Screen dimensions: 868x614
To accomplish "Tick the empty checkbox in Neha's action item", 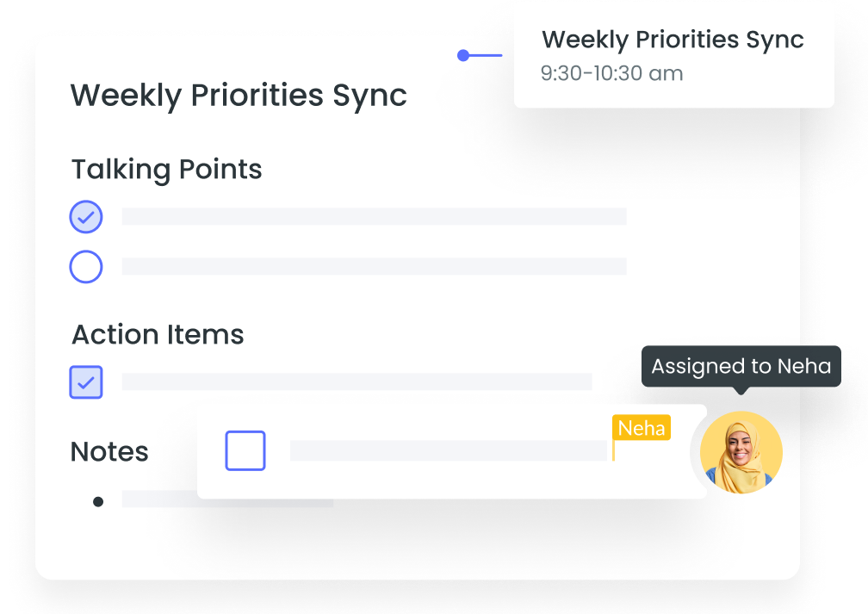I will pos(245,451).
